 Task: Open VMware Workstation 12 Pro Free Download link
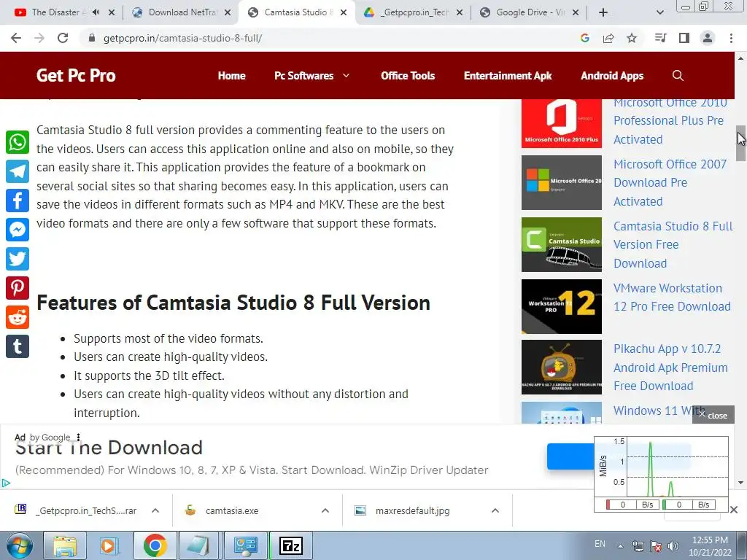coord(672,297)
